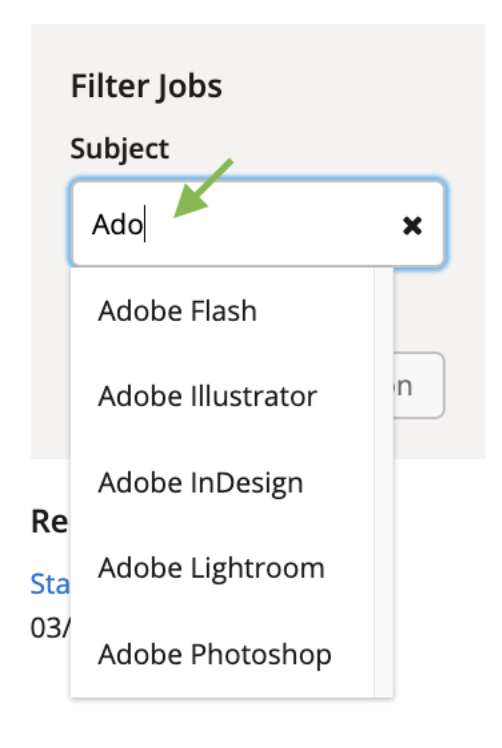The width and height of the screenshot is (502, 748).
Task: Click the partially hidden Re heading
Action: pyautogui.click(x=50, y=521)
